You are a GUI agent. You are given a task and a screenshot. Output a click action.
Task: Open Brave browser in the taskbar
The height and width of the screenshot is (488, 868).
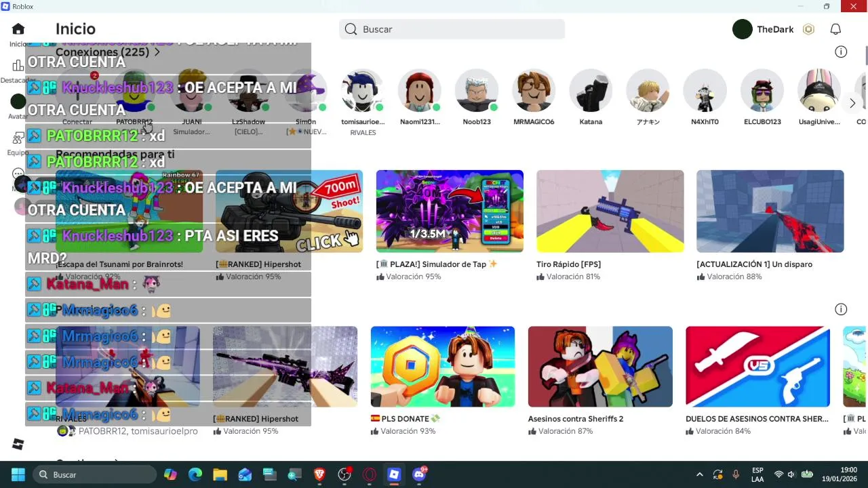coord(319,474)
